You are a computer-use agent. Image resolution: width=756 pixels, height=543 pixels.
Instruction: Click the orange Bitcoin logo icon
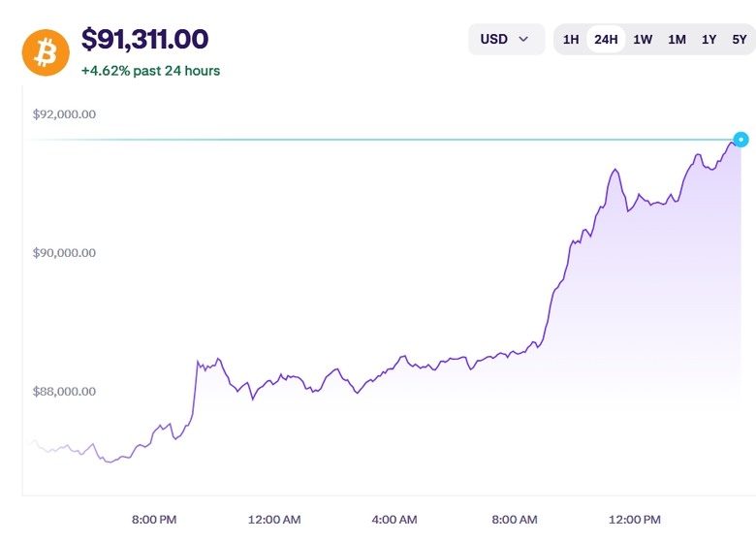(x=46, y=52)
